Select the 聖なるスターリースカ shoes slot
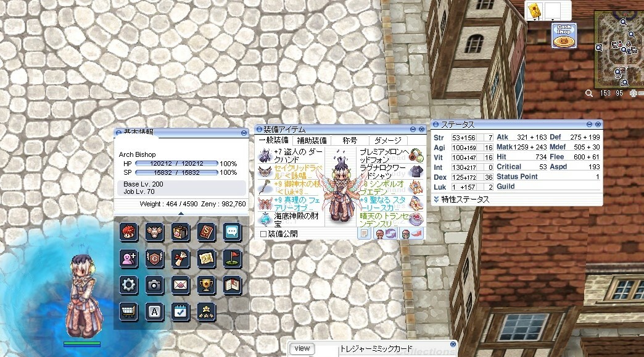Viewport: 644px width, 357px height. pos(392,204)
